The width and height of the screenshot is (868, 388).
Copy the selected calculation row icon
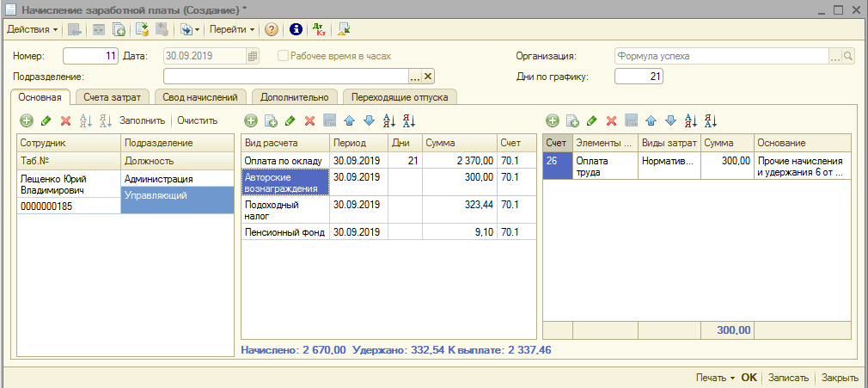point(270,121)
